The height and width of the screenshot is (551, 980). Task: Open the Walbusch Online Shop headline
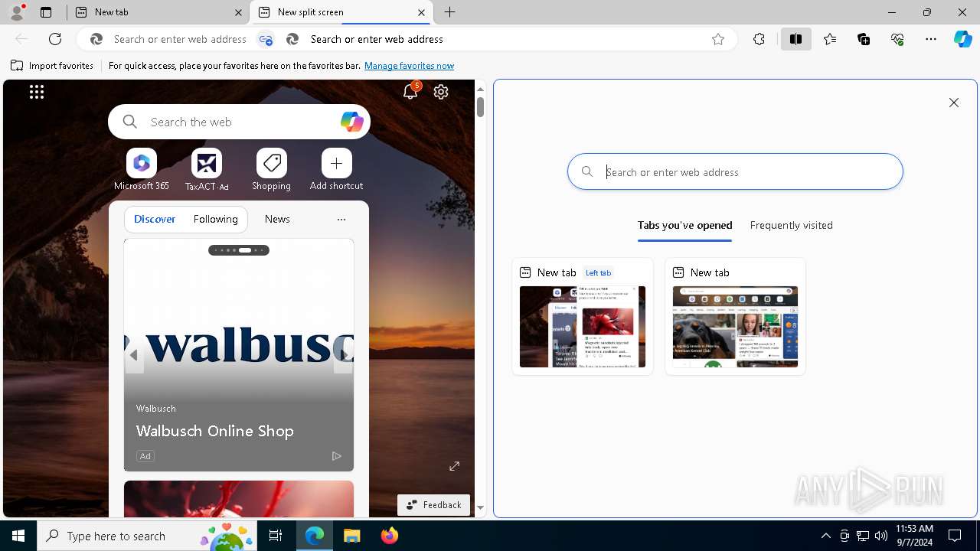point(214,431)
